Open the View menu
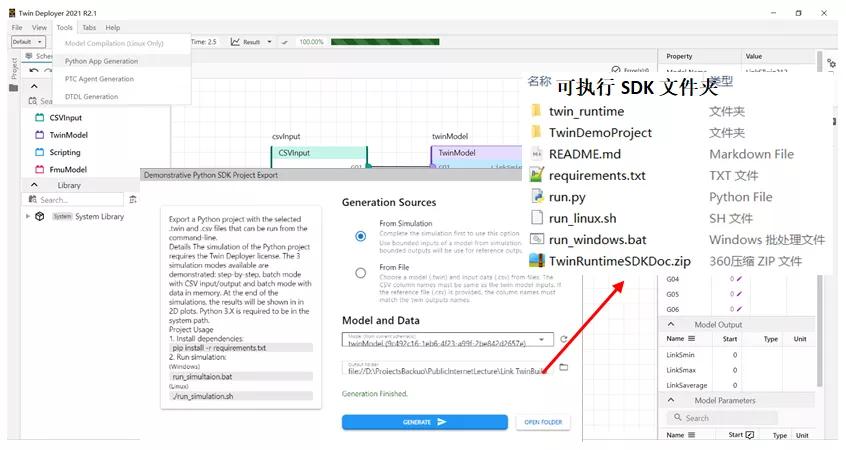Screen dimensions: 846x450 pos(39,28)
